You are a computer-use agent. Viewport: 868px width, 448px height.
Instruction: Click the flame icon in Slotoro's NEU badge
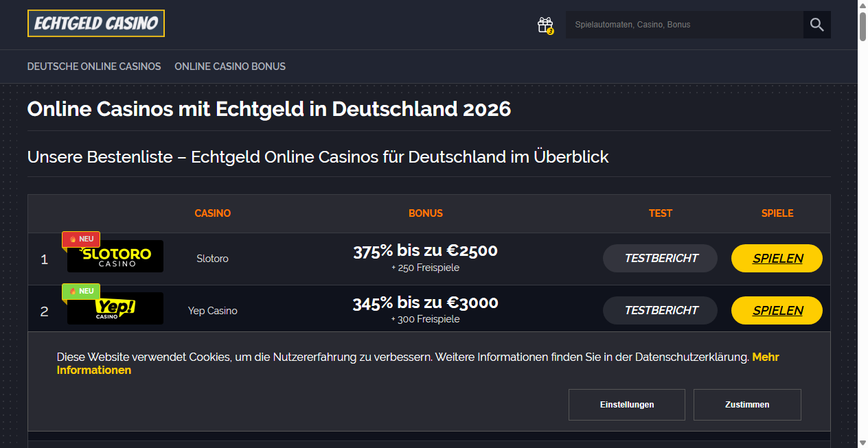coord(71,239)
